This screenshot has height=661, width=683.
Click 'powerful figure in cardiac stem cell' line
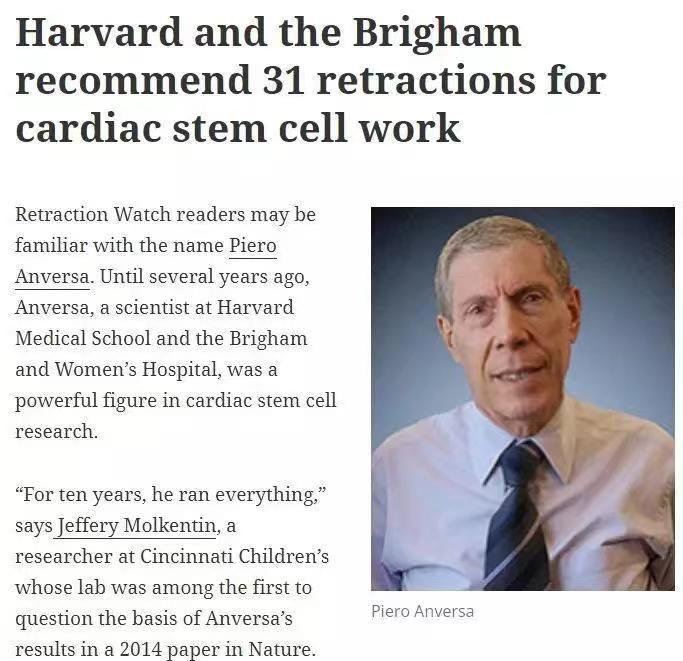(x=175, y=400)
